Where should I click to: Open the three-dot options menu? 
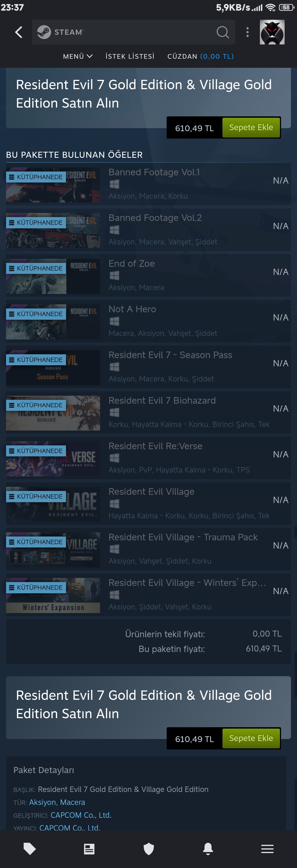click(x=248, y=32)
